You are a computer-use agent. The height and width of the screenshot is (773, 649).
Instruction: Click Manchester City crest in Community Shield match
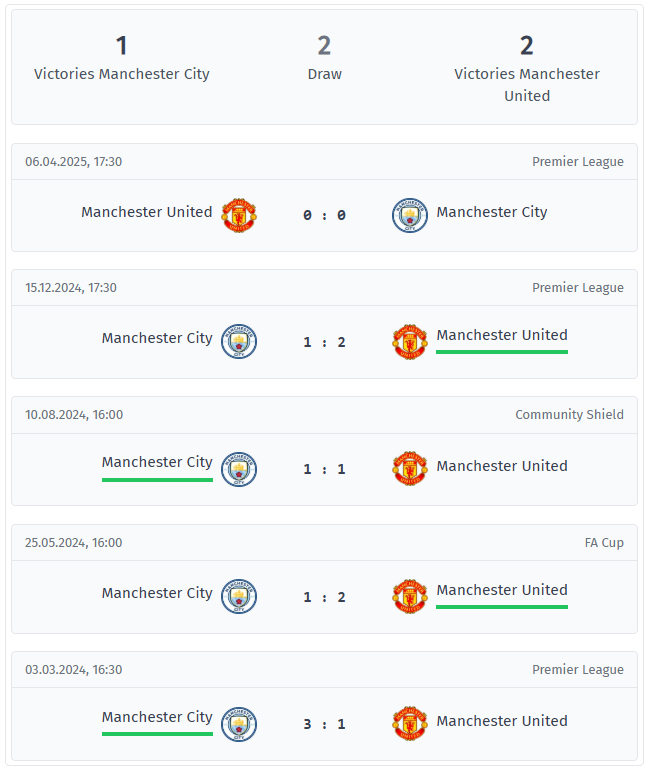pos(239,469)
